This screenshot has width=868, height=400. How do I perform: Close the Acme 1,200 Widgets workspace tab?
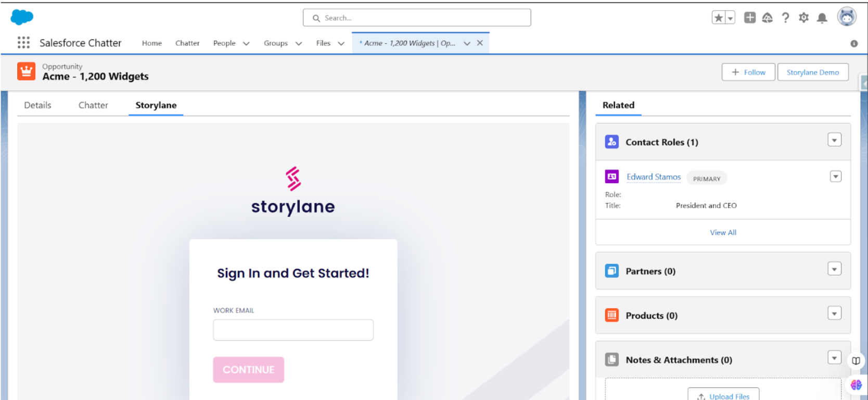(480, 43)
